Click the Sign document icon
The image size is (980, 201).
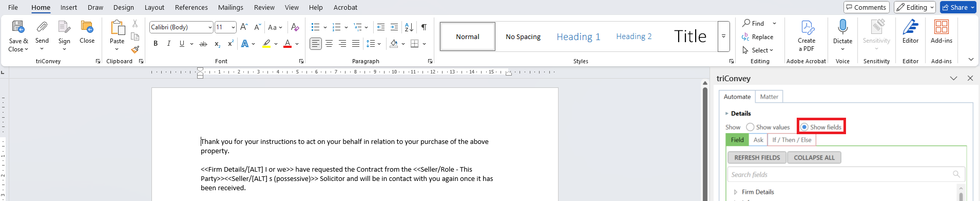(64, 27)
